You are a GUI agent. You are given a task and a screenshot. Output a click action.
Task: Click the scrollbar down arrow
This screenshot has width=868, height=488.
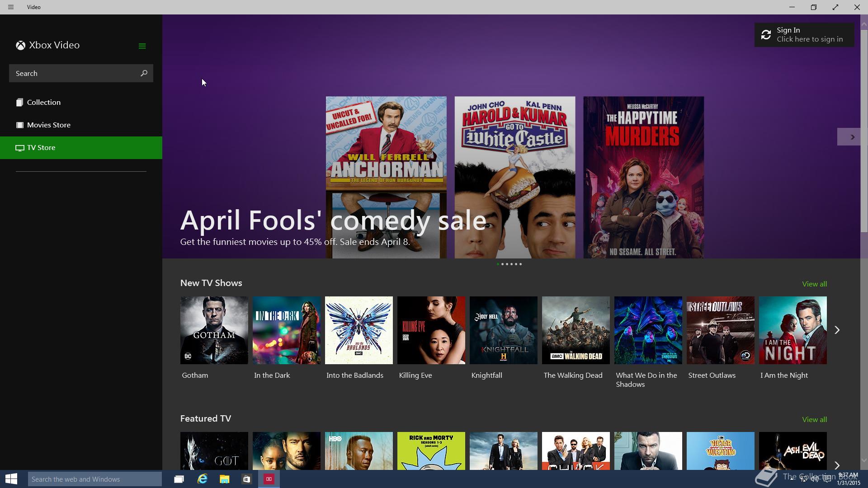click(864, 460)
